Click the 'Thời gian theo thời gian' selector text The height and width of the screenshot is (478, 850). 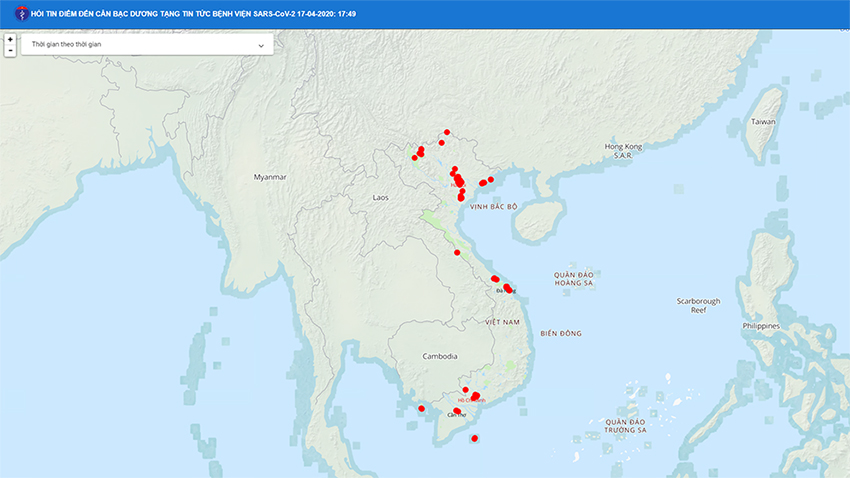point(66,45)
